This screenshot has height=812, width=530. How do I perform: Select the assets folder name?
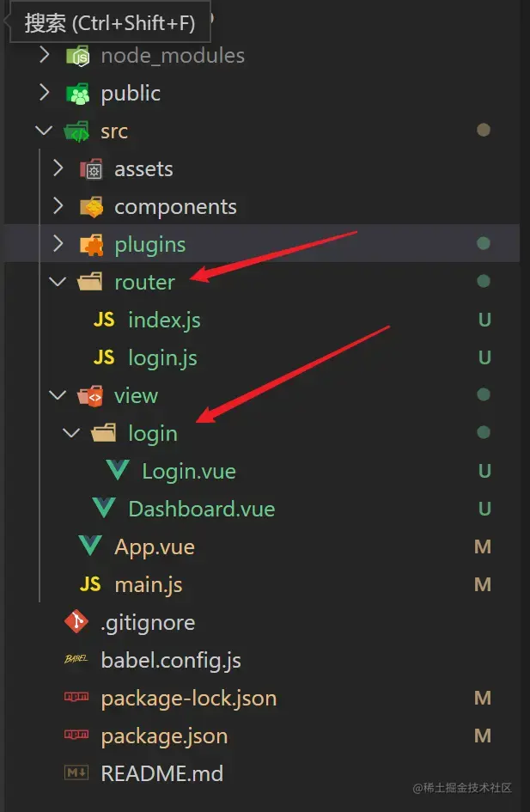(x=144, y=170)
